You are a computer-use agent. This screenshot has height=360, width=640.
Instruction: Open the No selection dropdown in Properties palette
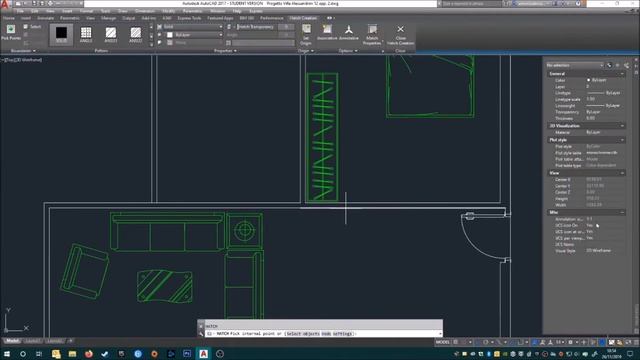coord(575,65)
